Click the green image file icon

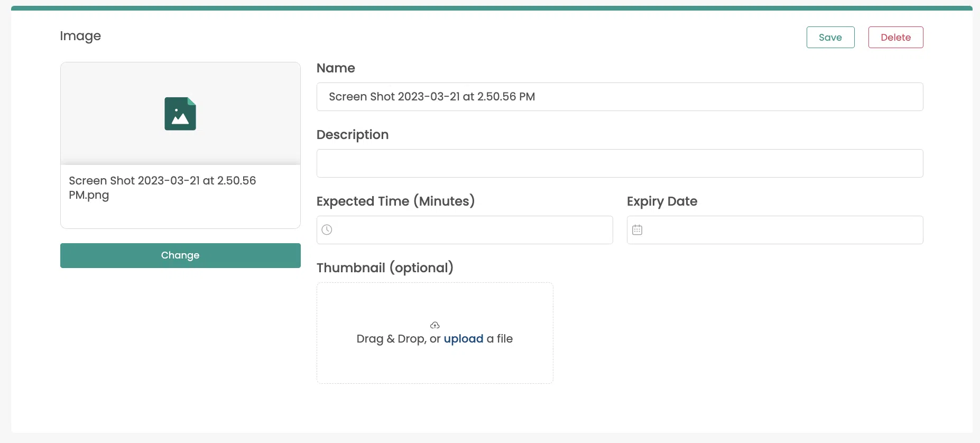(180, 114)
